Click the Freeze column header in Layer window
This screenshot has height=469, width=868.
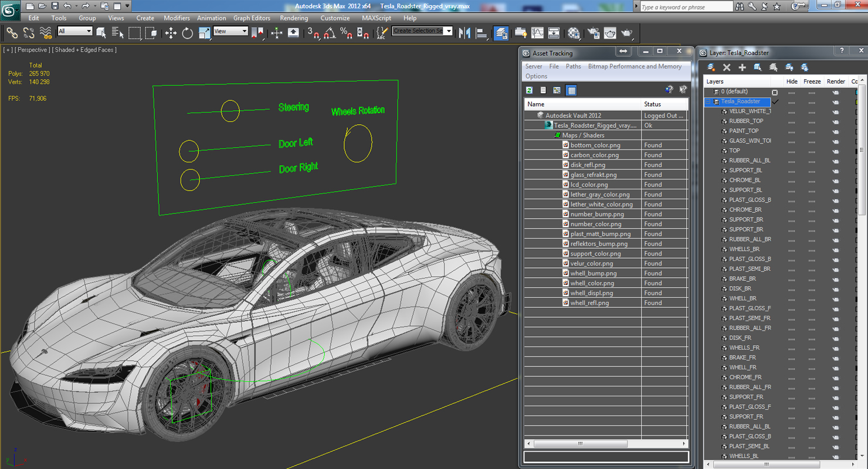point(812,81)
